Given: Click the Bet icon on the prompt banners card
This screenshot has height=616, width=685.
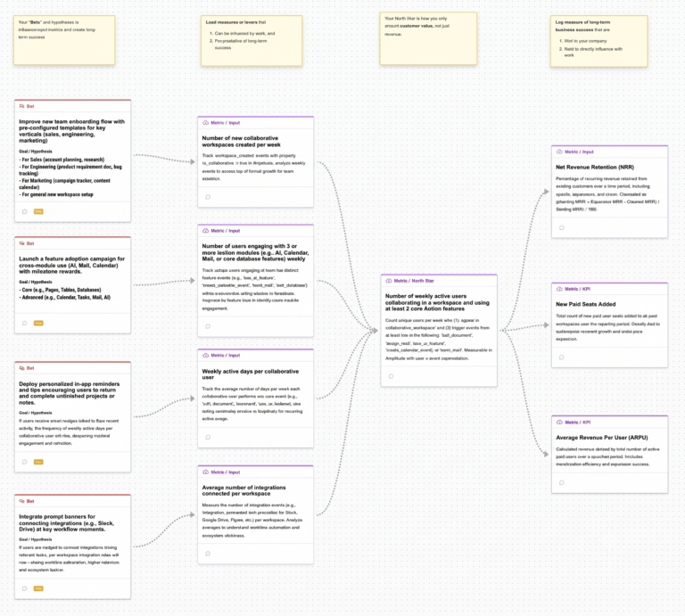Looking at the screenshot, I should point(21,501).
